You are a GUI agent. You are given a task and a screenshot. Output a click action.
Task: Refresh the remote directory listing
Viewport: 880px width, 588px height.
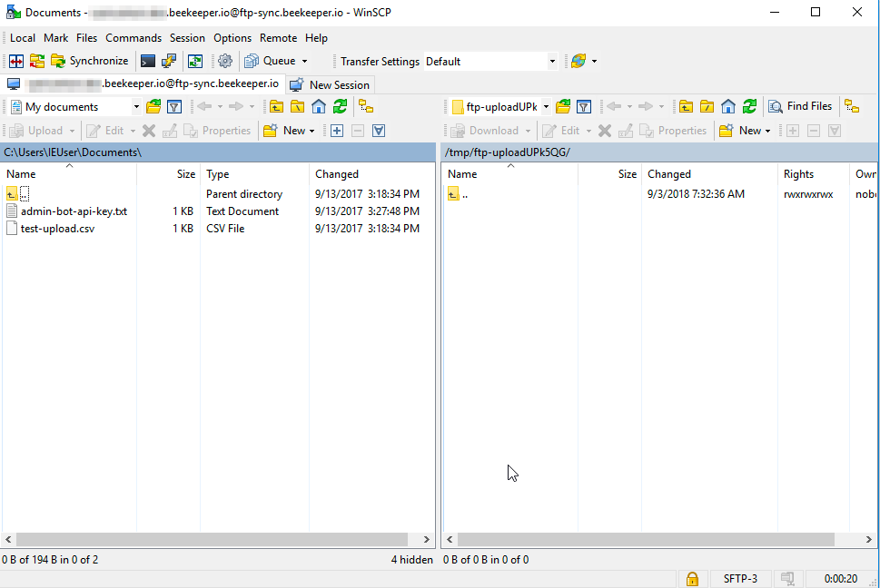pos(749,106)
